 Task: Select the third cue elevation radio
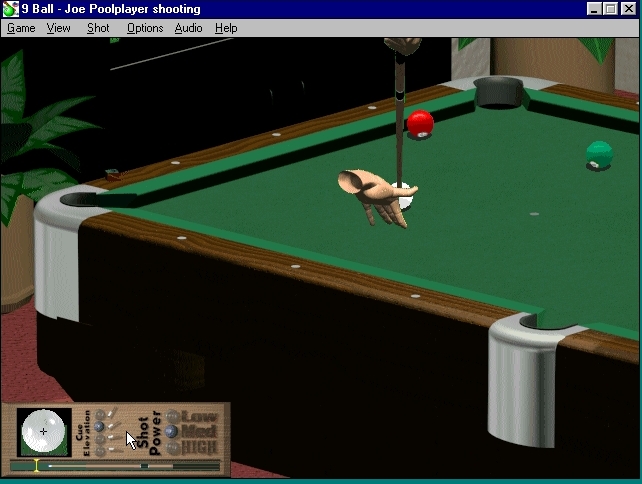click(100, 439)
